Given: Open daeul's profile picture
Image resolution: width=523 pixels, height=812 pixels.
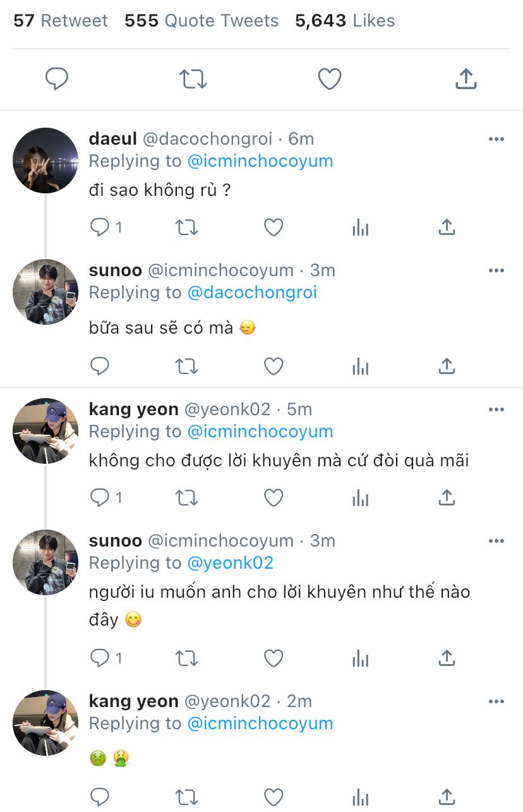Looking at the screenshot, I should 45,161.
